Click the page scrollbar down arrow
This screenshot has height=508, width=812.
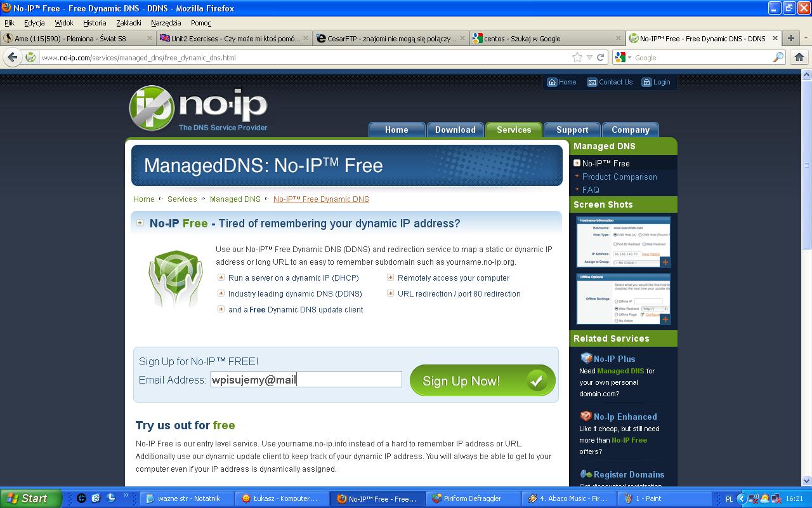pos(807,481)
